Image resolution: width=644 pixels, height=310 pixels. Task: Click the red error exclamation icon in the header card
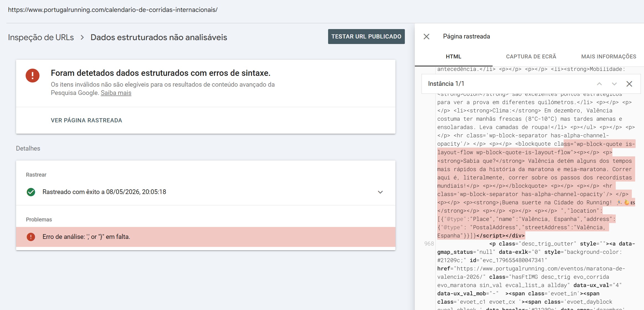(33, 76)
